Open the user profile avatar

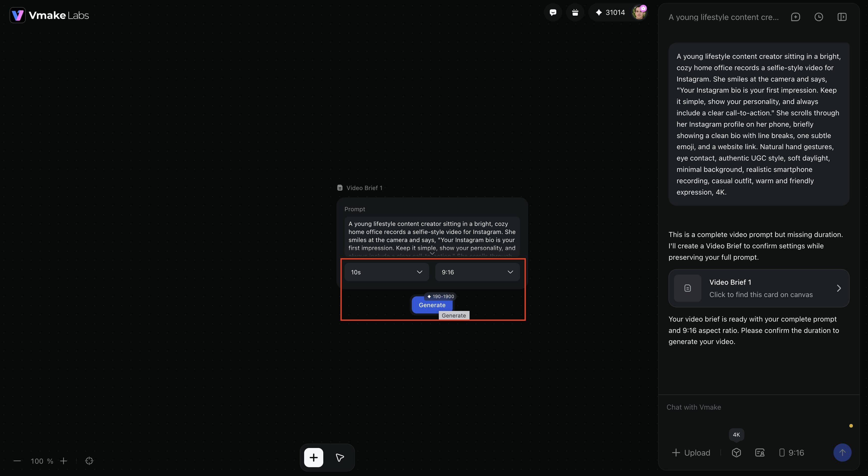pyautogui.click(x=639, y=12)
